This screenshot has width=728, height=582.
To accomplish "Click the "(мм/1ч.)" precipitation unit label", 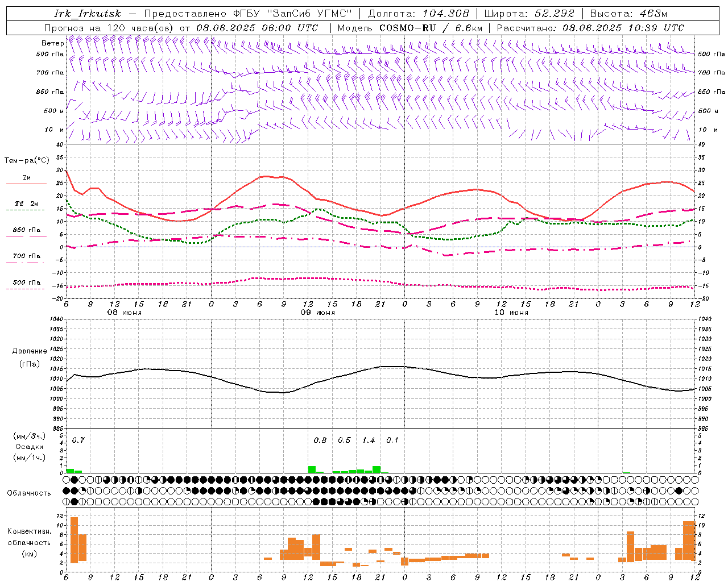I will (29, 458).
